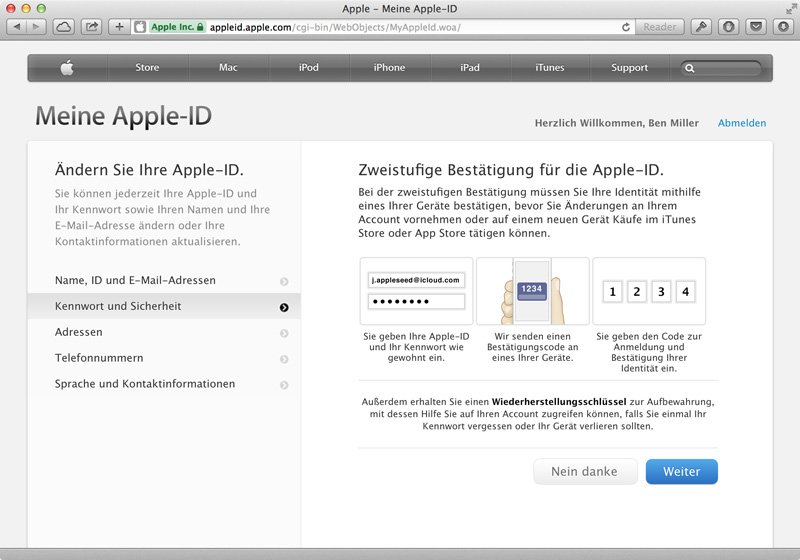Click the Apple Inc. secure certificate badge
This screenshot has width=800, height=560.
[x=177, y=27]
